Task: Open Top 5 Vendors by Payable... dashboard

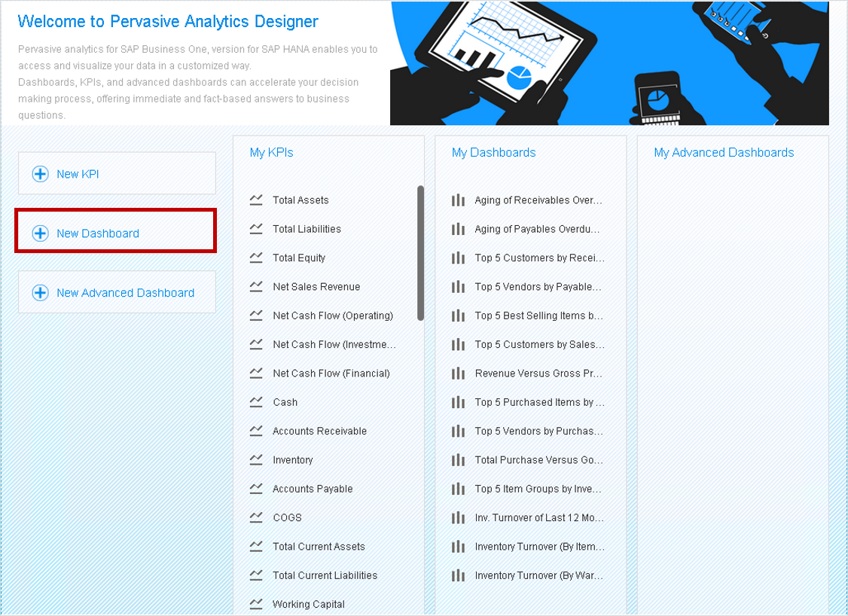Action: pyautogui.click(x=538, y=287)
